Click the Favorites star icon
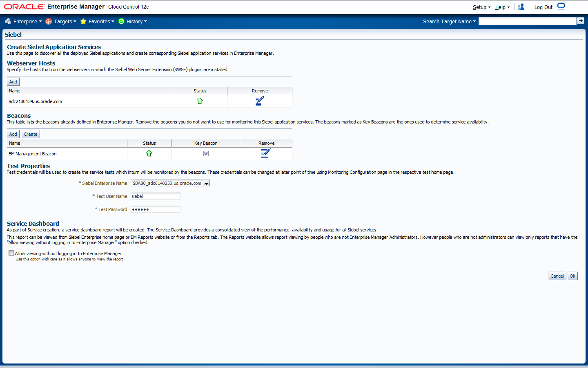 pos(83,21)
